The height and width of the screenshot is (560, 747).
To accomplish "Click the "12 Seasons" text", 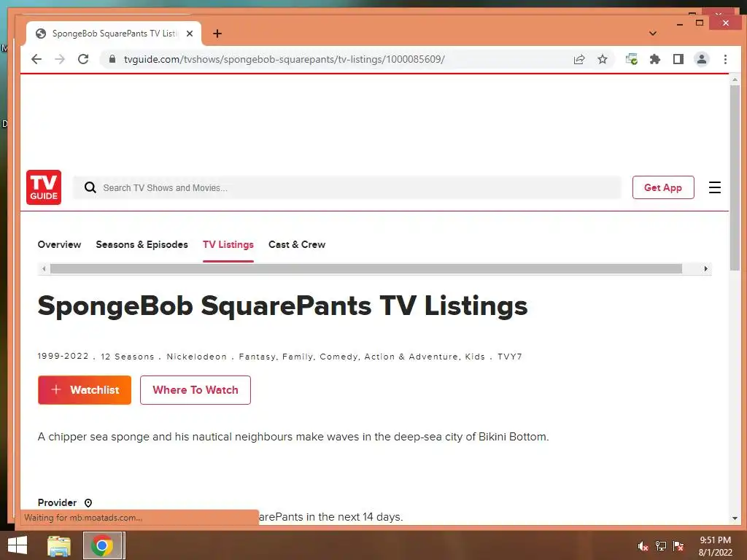I will coord(128,357).
